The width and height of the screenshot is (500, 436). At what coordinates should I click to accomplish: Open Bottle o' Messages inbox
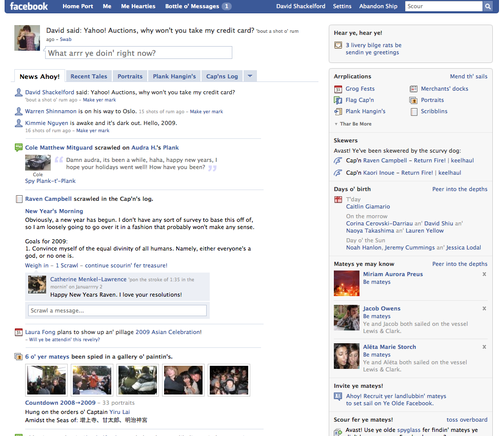(198, 6)
